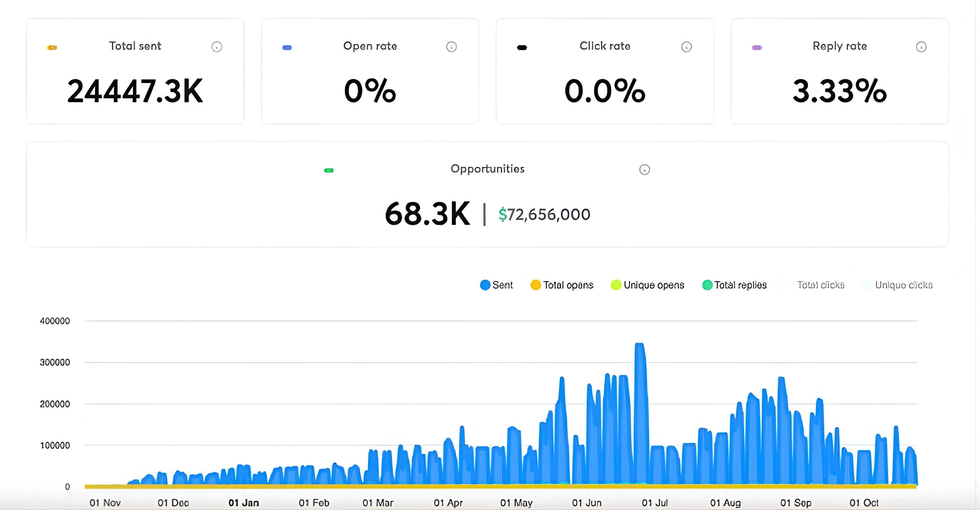
Task: Click yellow pill marker on Total sent
Action: pyautogui.click(x=52, y=48)
